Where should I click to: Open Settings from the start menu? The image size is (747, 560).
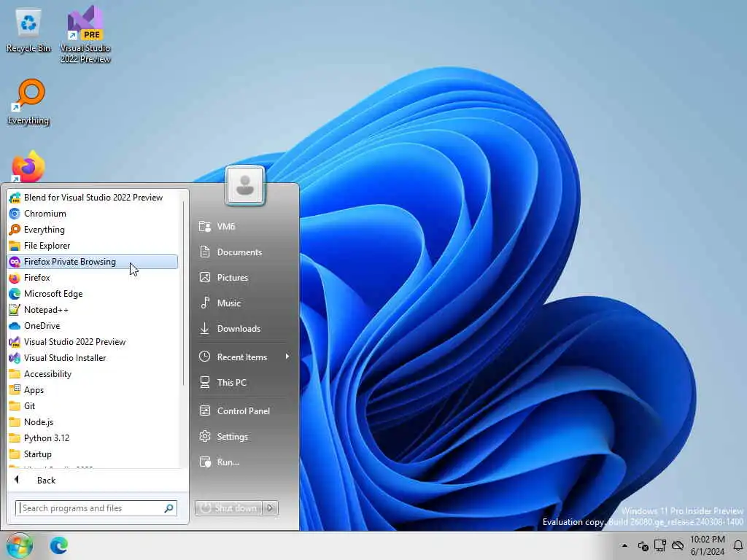pos(245,437)
